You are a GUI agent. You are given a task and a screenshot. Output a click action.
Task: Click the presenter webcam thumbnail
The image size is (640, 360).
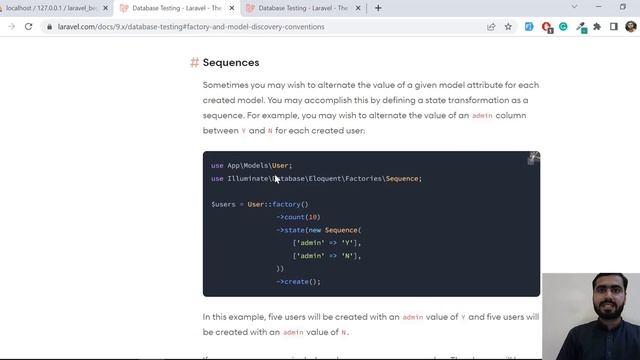coord(591,316)
